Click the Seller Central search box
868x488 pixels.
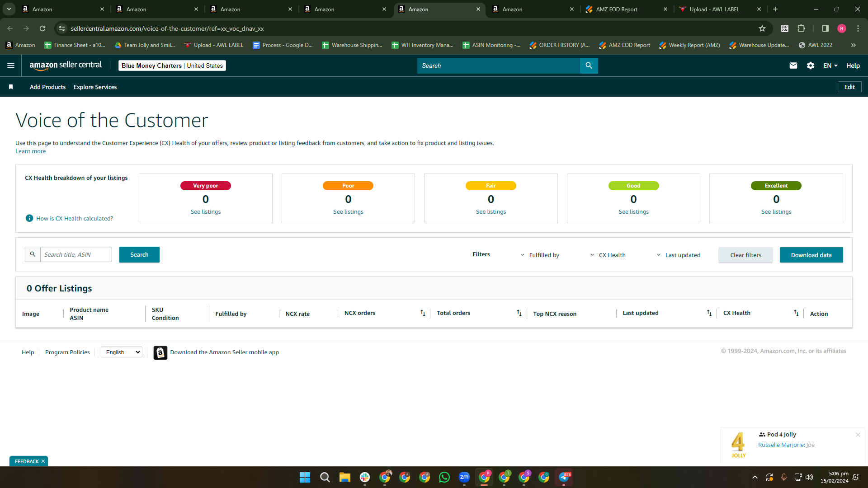498,66
